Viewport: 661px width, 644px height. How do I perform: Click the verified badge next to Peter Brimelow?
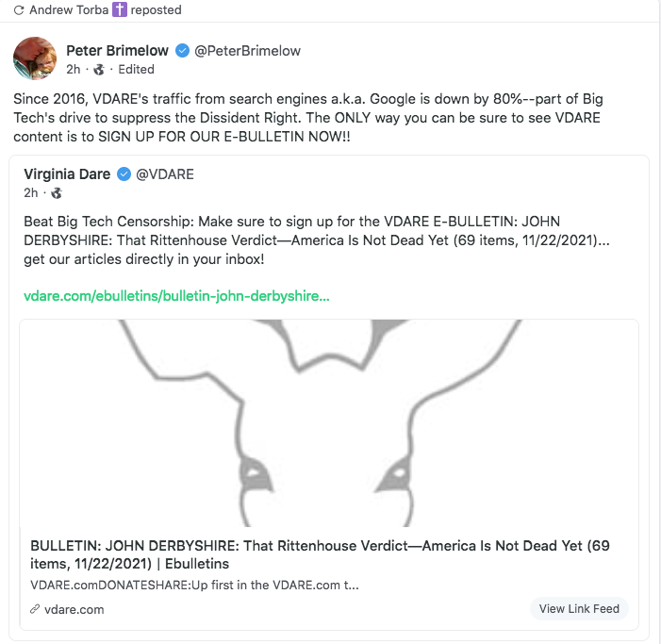click(183, 50)
